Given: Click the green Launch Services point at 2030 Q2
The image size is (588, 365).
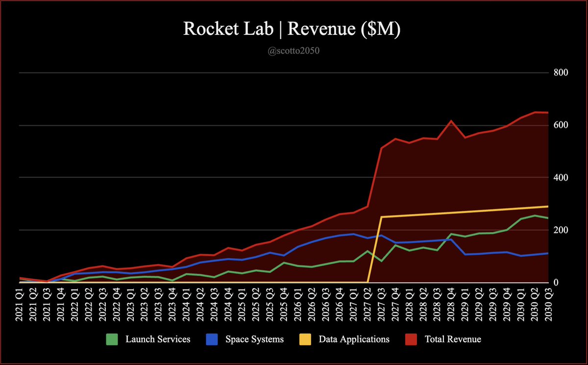Looking at the screenshot, I should tap(535, 216).
